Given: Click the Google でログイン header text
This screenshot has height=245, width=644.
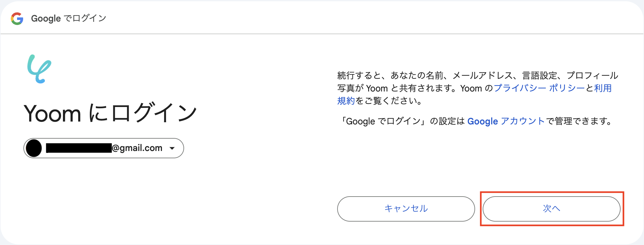Looking at the screenshot, I should 68,18.
